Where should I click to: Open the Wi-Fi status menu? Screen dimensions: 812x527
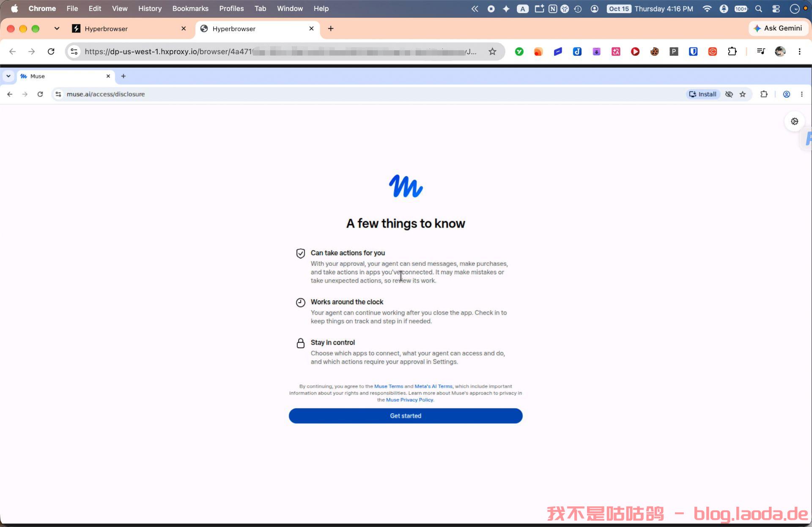pyautogui.click(x=707, y=8)
